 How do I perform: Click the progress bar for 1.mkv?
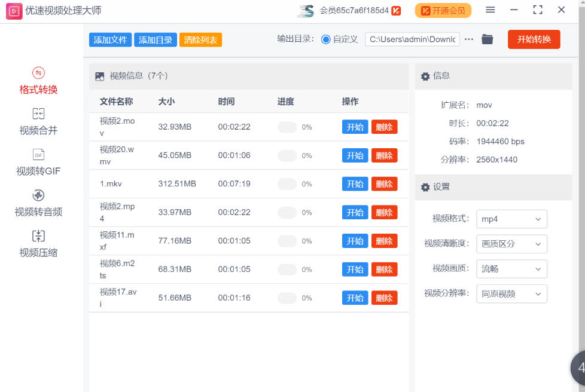point(285,183)
